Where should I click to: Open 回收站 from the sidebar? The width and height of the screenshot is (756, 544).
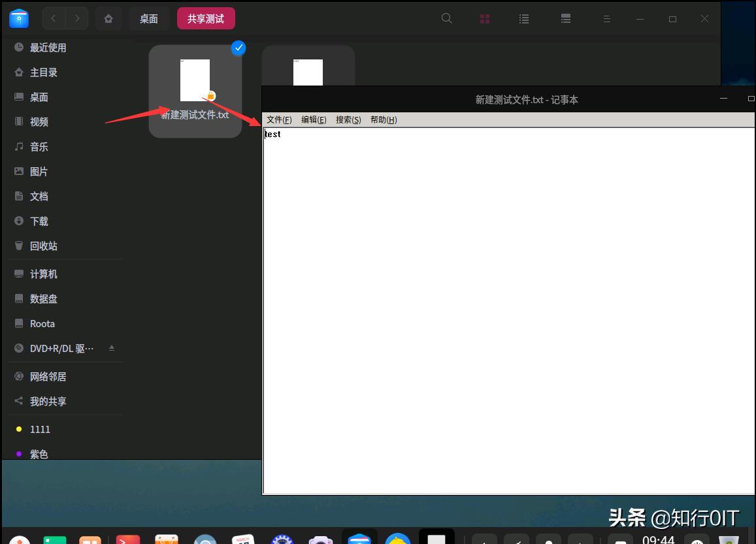[44, 246]
